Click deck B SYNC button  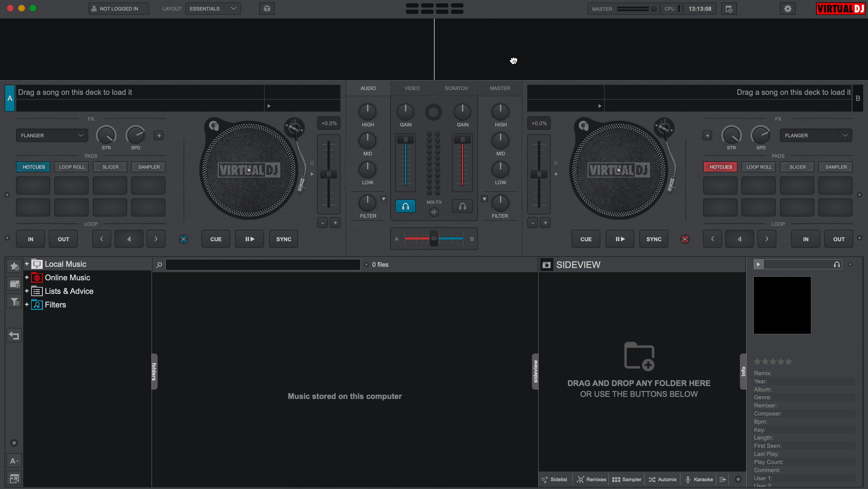click(654, 239)
